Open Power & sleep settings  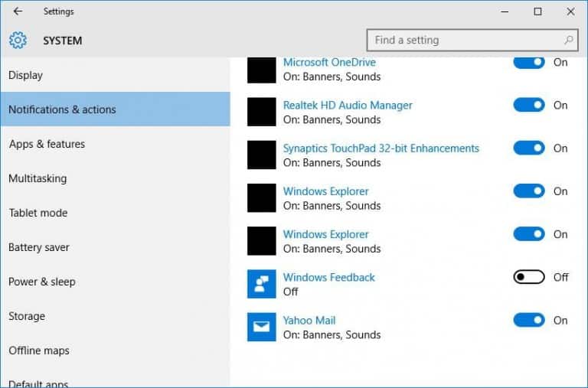pos(115,282)
